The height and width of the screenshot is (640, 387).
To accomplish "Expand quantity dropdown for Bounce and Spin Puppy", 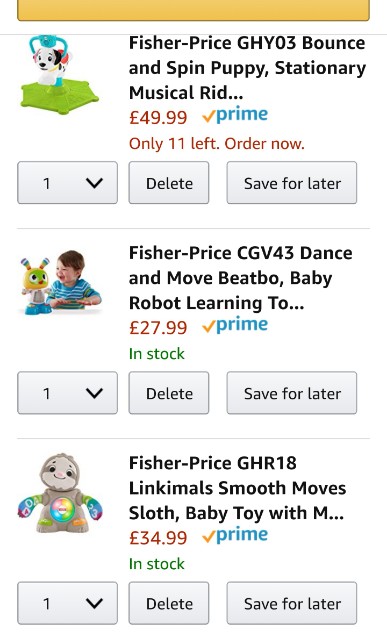I will click(x=67, y=182).
